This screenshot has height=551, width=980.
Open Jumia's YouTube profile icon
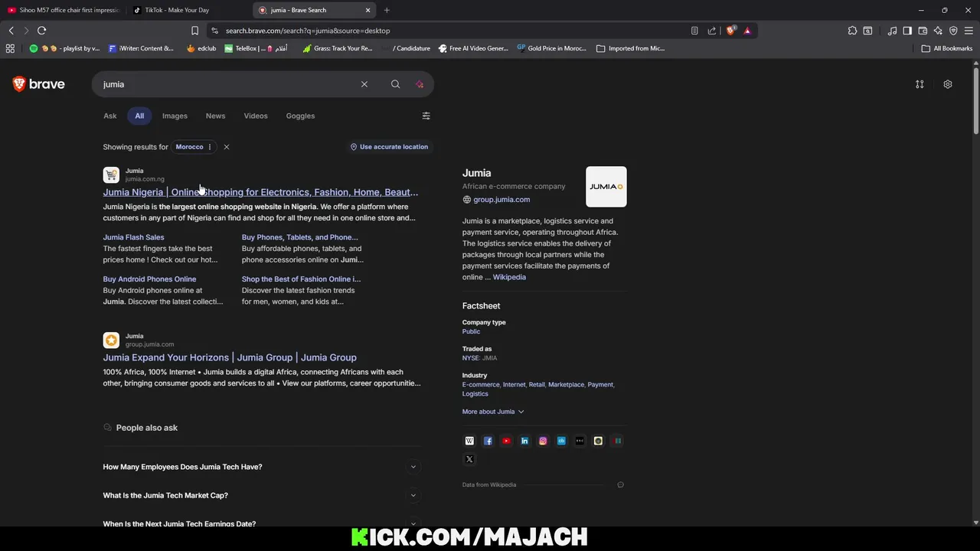506,441
